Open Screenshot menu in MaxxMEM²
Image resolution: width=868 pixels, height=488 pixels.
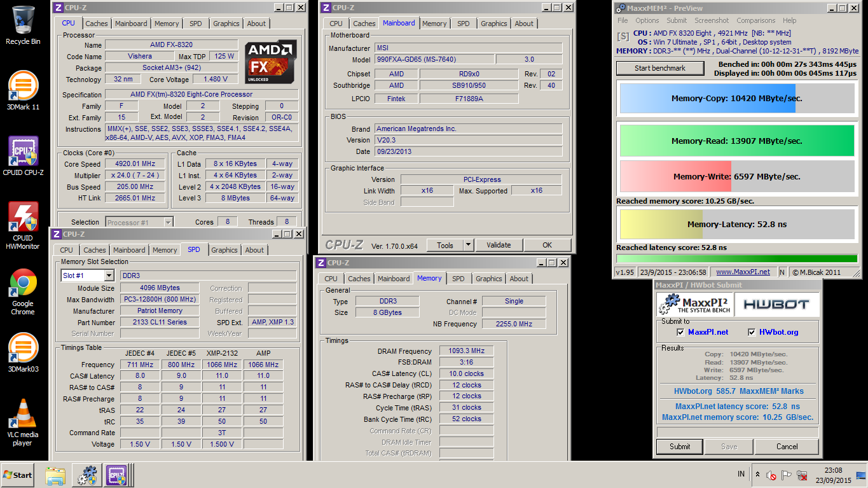tap(712, 20)
